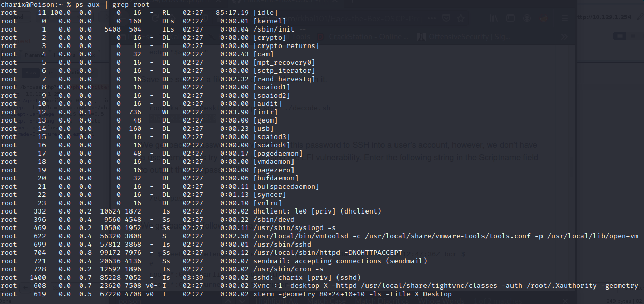Click the [bufspacedaemon] process name
Viewport: 644px width, 304px height.
point(286,187)
